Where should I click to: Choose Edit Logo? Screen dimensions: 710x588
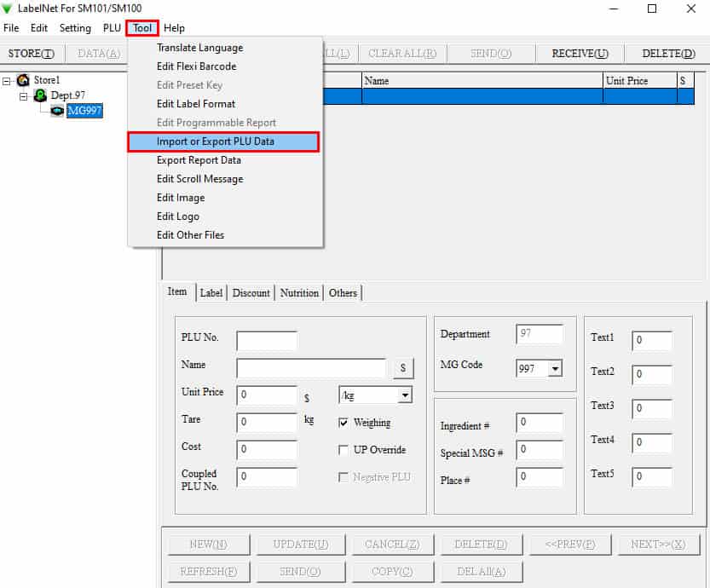[x=226, y=216]
